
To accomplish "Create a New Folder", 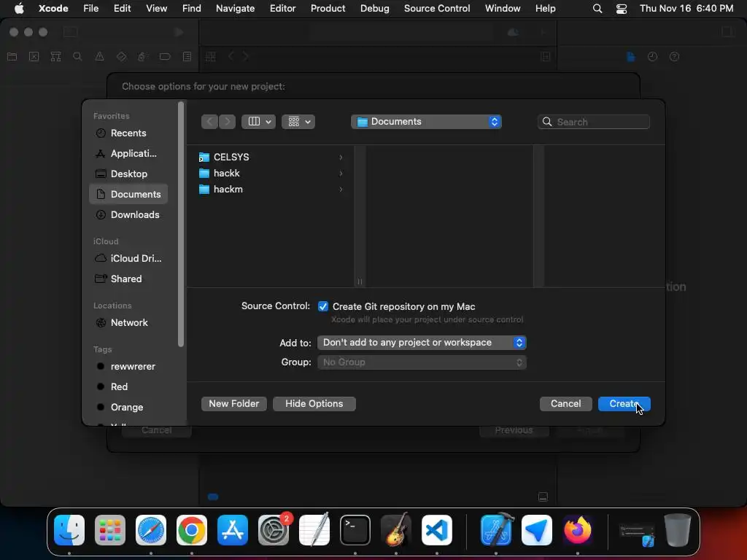I will pos(234,403).
